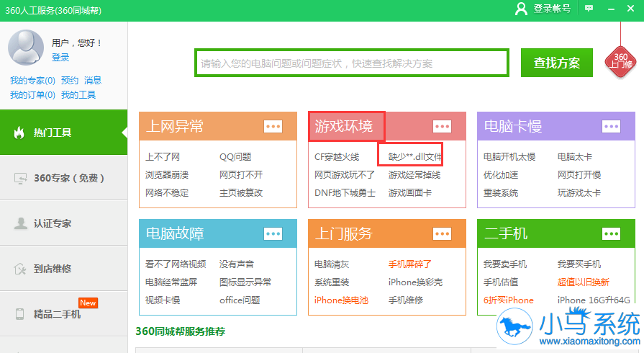Open 图标显示异常 fix
The width and height of the screenshot is (644, 353).
click(x=245, y=282)
